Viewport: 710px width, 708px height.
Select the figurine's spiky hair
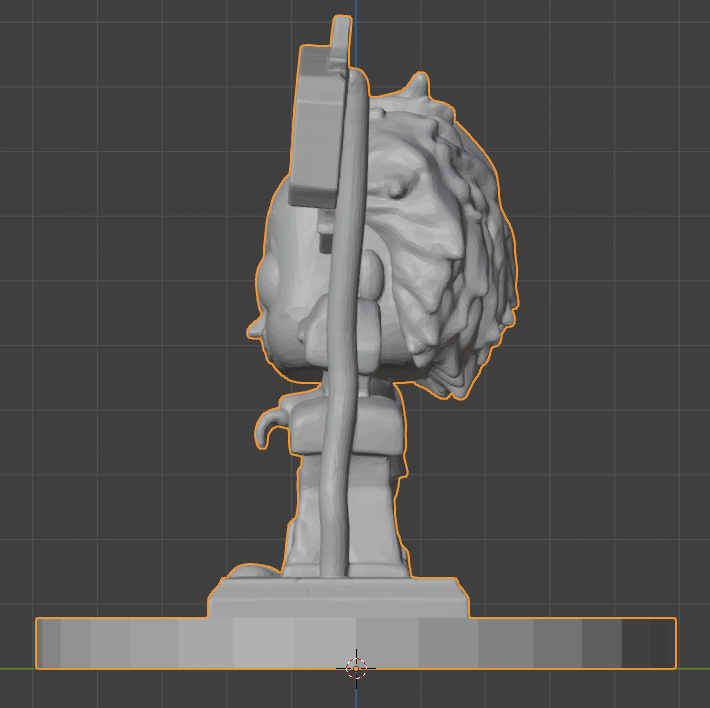point(441,235)
